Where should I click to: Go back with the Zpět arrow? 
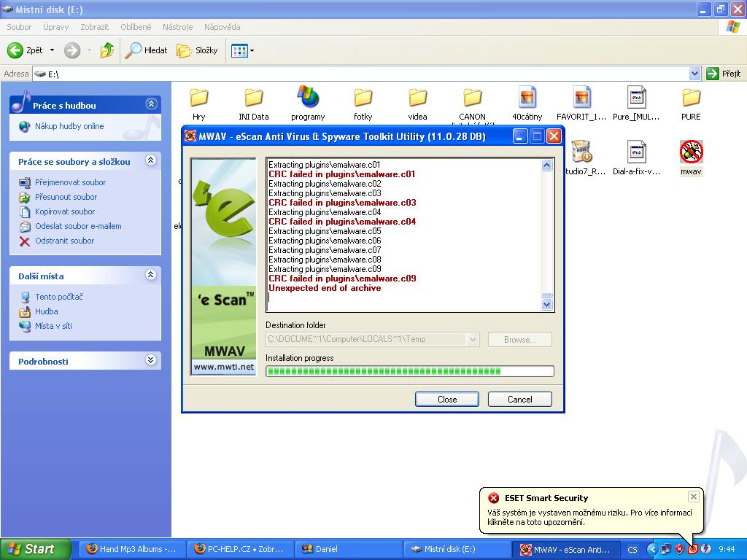point(25,50)
